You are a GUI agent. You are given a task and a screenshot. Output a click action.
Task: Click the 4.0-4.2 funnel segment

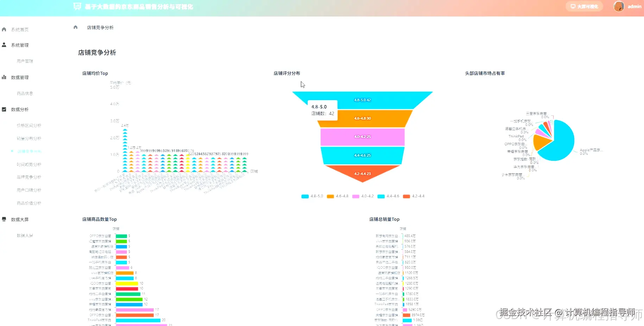tap(362, 137)
